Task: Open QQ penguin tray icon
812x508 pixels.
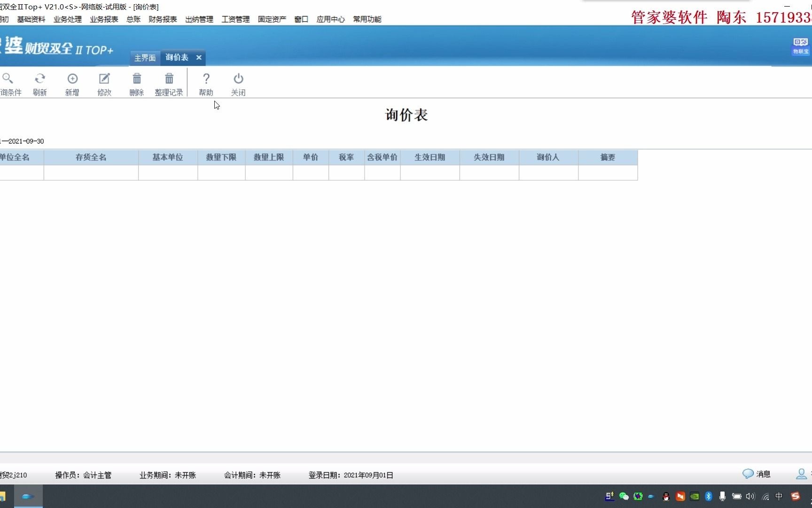Action: 666,496
